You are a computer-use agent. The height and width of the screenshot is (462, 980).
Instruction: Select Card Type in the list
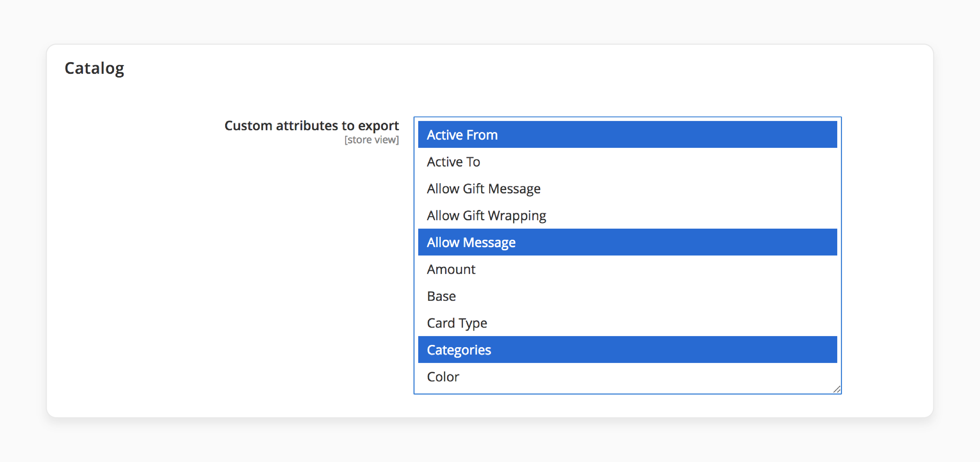[627, 323]
